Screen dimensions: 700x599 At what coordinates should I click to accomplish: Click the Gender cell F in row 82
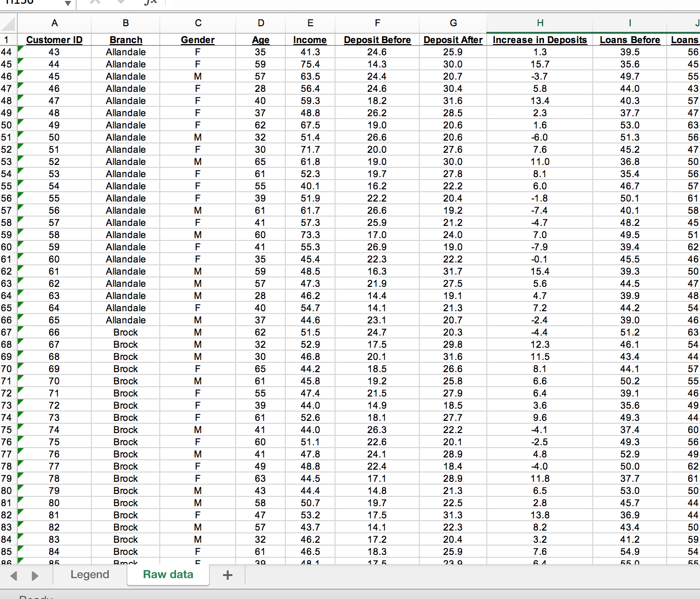[x=198, y=515]
